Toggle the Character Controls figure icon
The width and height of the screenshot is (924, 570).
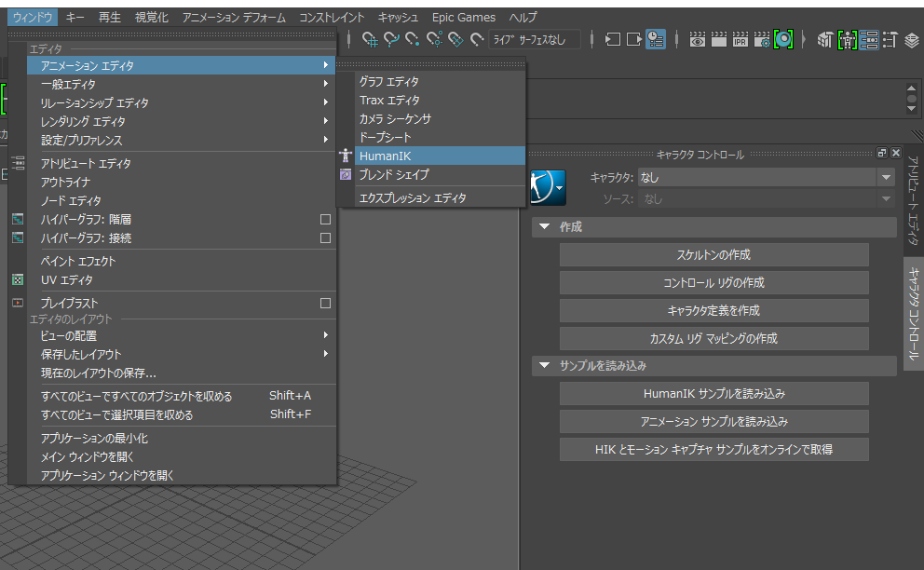pos(847,39)
